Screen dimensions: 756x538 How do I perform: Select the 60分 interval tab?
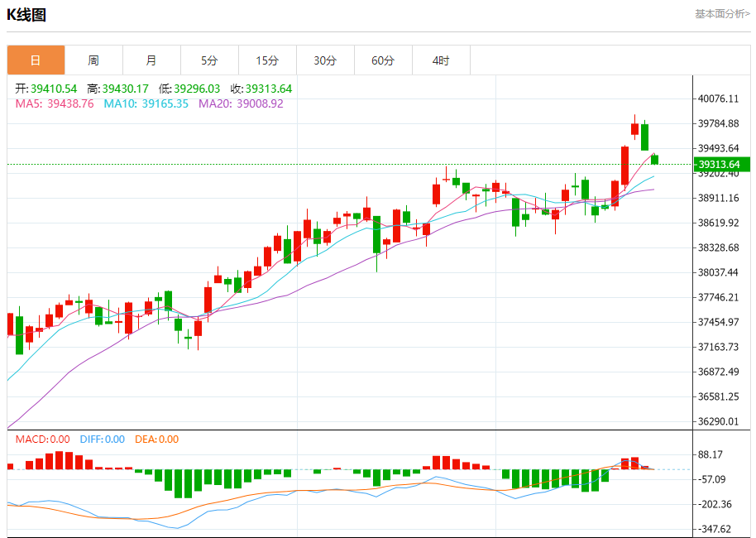click(383, 60)
